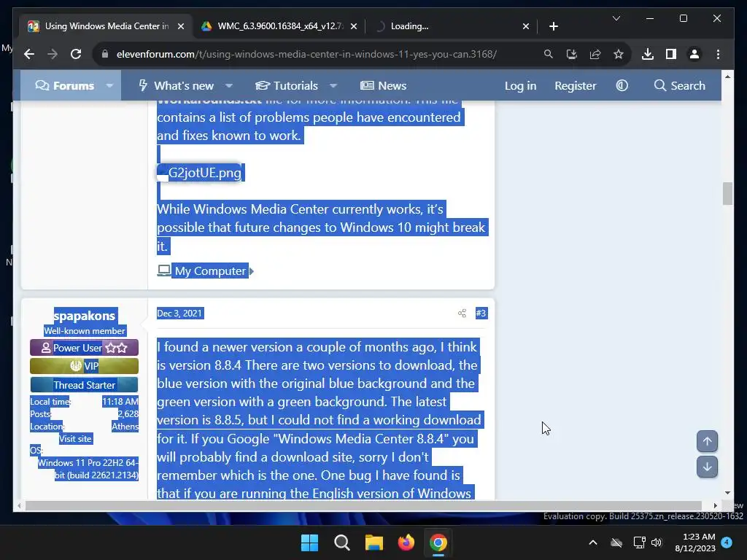Toggle the dark/light style switch icon

(x=622, y=86)
